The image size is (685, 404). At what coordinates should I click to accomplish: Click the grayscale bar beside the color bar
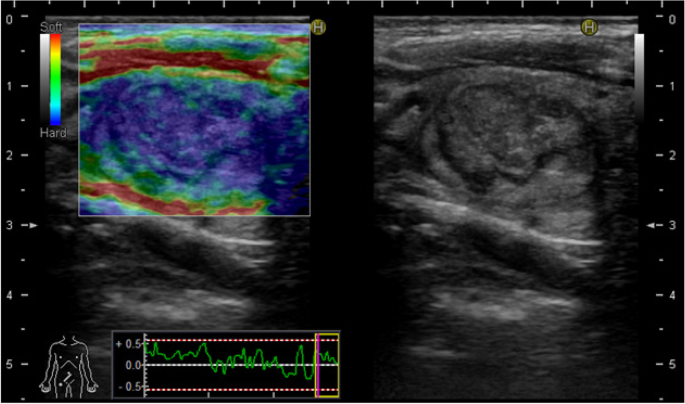pyautogui.click(x=45, y=79)
